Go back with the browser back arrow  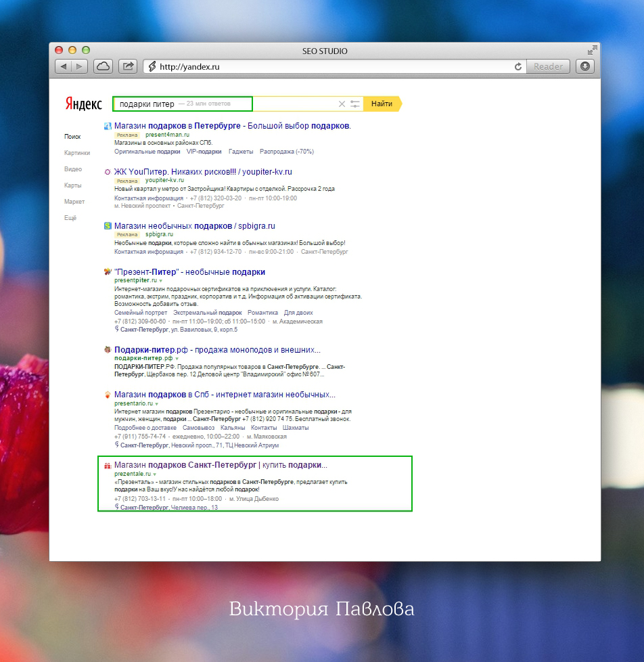pos(64,67)
